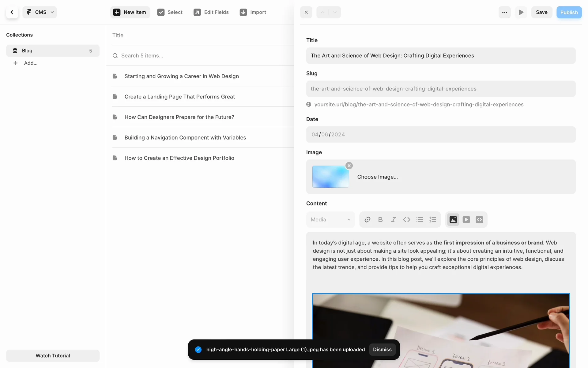Dismiss the upload notification
Screen dimensions: 588x368
(382, 350)
